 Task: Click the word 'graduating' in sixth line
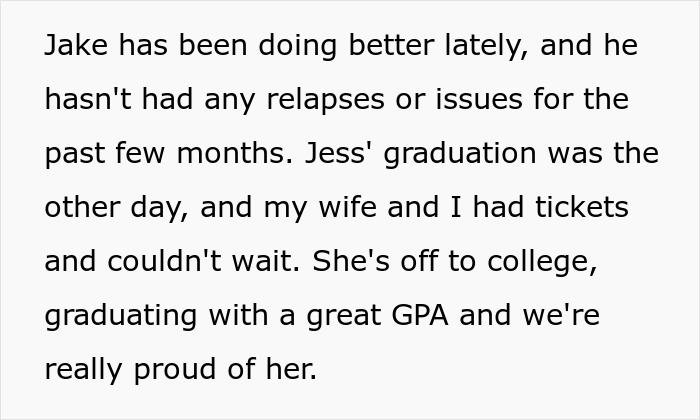121,316
